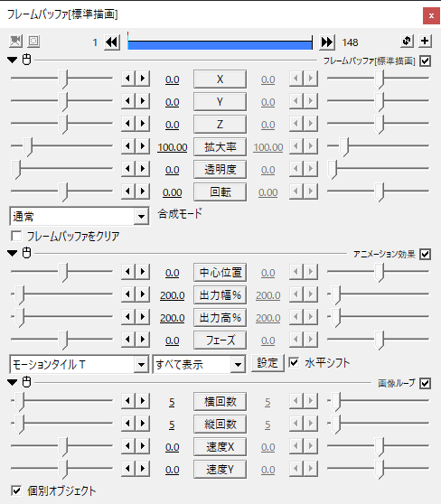Click the 拡大率 button
This screenshot has width=441, height=504.
pyautogui.click(x=220, y=147)
